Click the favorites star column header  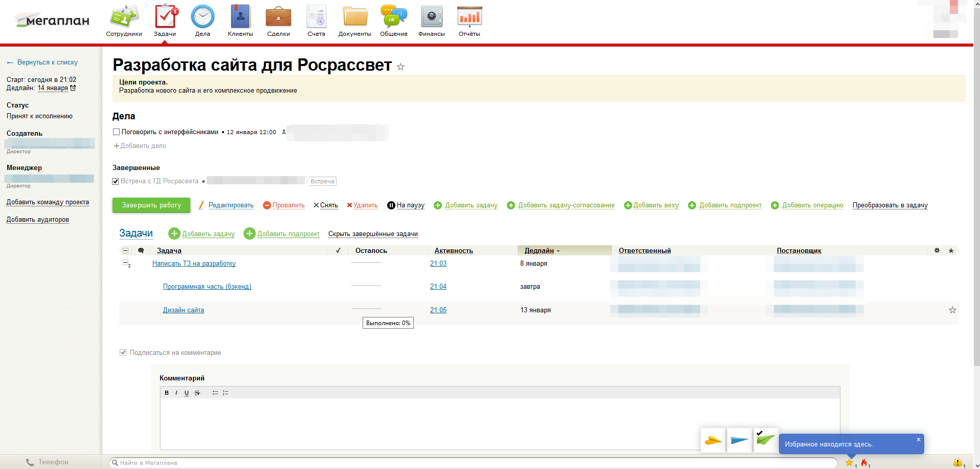coord(951,250)
